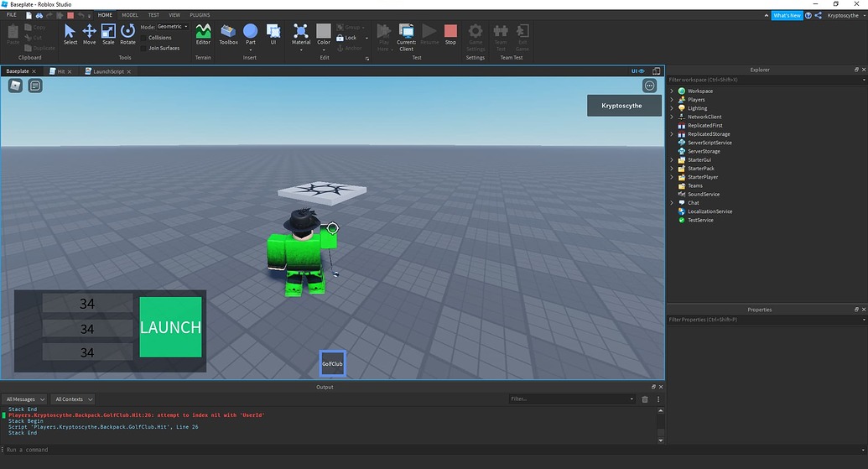Clear the Output with trash icon
The image size is (868, 469).
(645, 399)
